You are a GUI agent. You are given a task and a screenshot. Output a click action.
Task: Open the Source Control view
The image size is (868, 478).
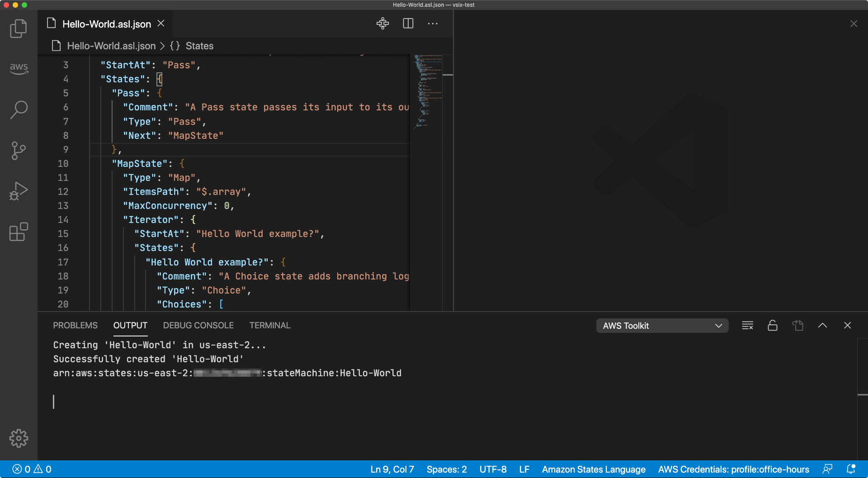click(x=19, y=151)
